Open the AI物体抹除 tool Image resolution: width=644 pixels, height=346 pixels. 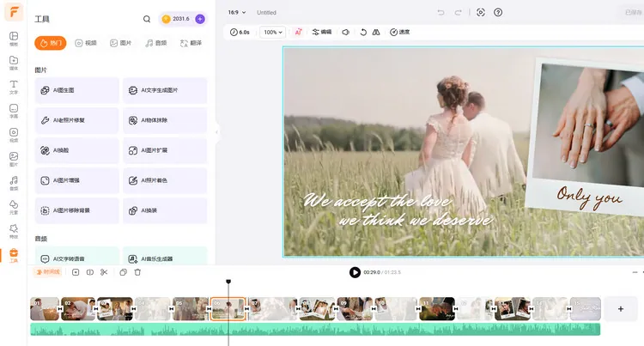point(165,120)
